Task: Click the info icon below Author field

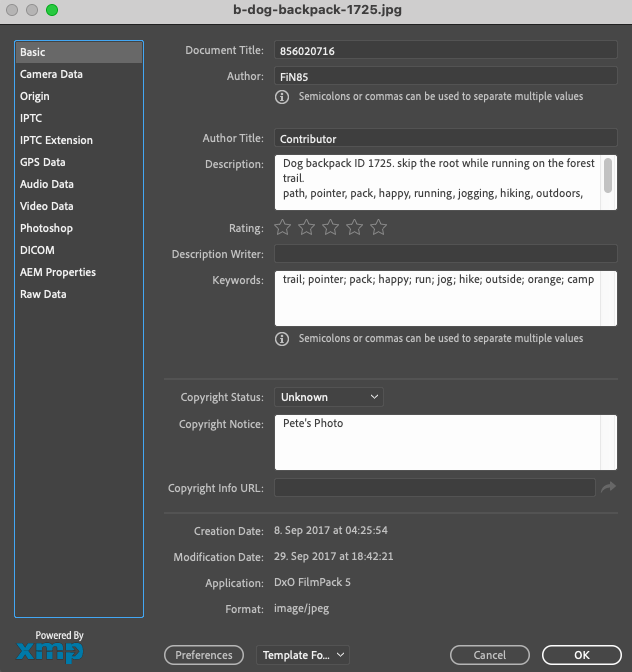Action: 282,97
